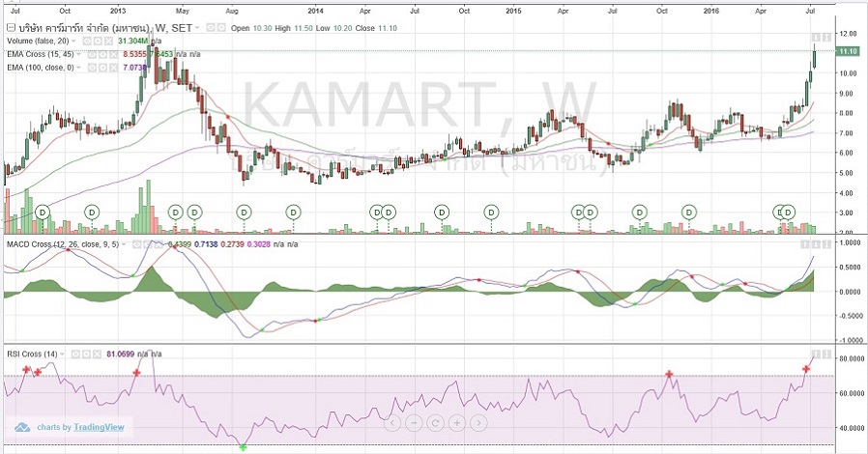Click the Open value 10.30
868x454 pixels.
click(262, 28)
